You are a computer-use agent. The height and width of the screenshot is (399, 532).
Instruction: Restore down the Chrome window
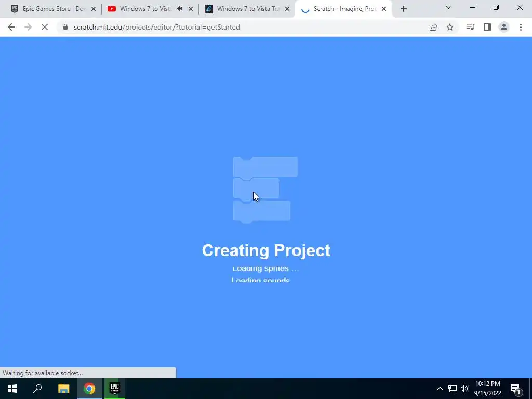496,7
